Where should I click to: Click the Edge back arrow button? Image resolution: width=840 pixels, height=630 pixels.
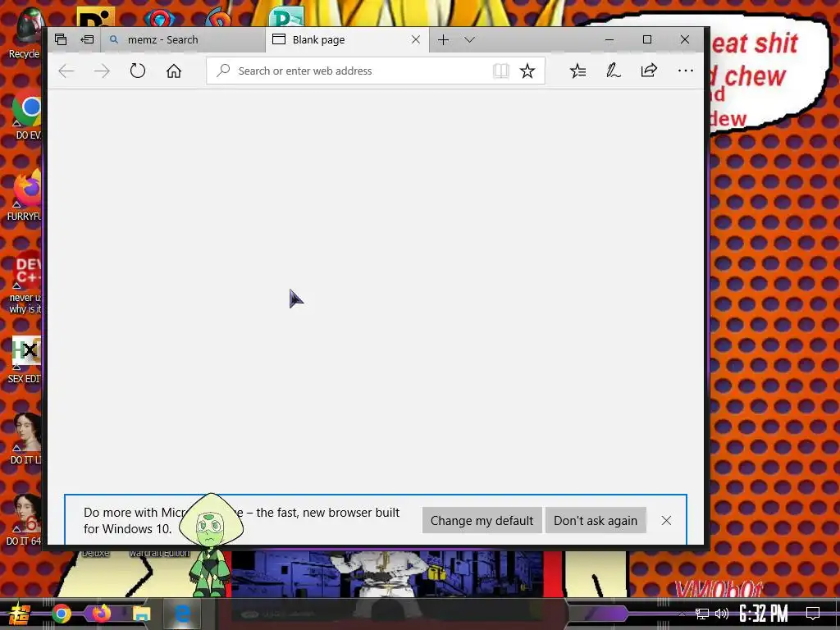pos(66,71)
